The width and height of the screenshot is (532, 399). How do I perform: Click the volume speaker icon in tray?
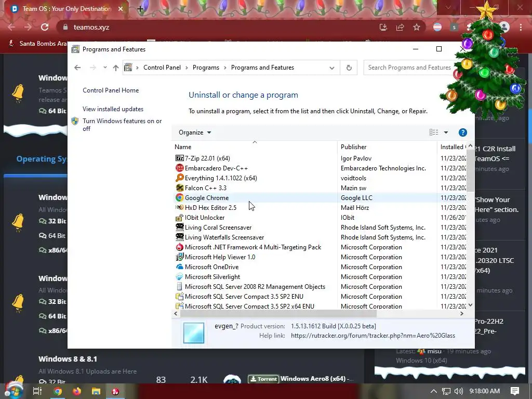pos(458,391)
